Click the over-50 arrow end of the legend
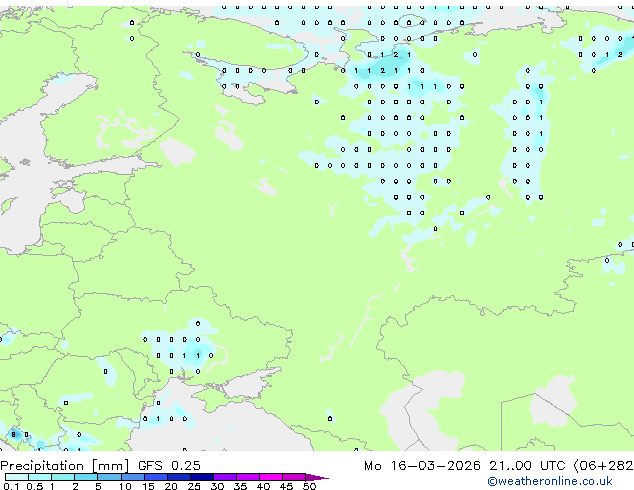The width and height of the screenshot is (634, 490). tap(317, 477)
